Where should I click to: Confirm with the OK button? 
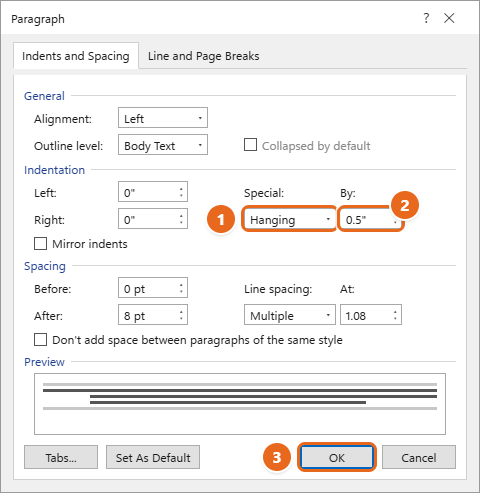pyautogui.click(x=337, y=457)
